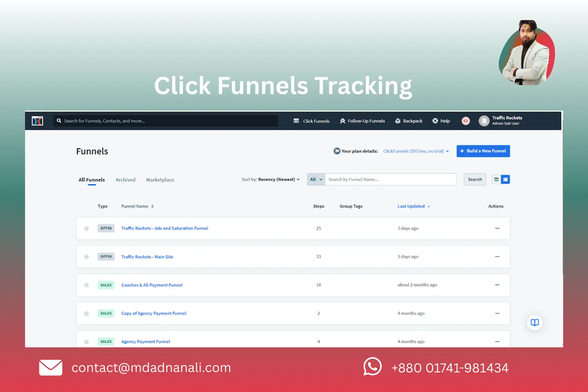
Task: Open the Marketplace tab
Action: pos(160,180)
